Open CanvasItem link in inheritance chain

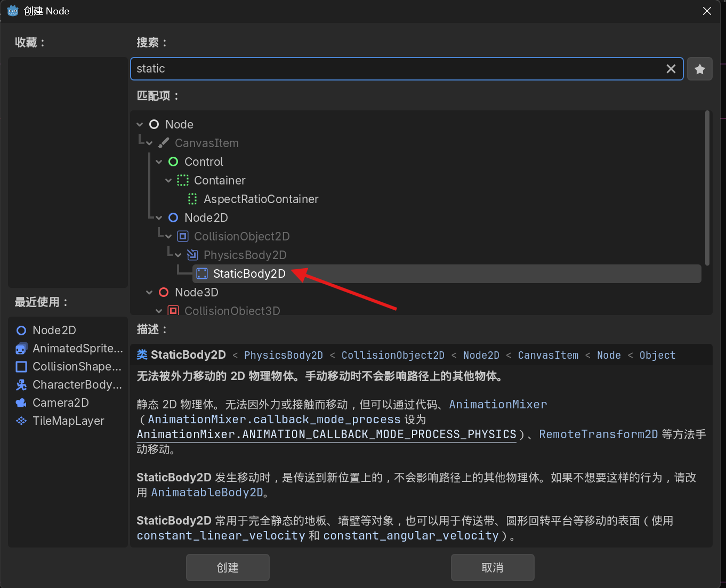point(548,355)
